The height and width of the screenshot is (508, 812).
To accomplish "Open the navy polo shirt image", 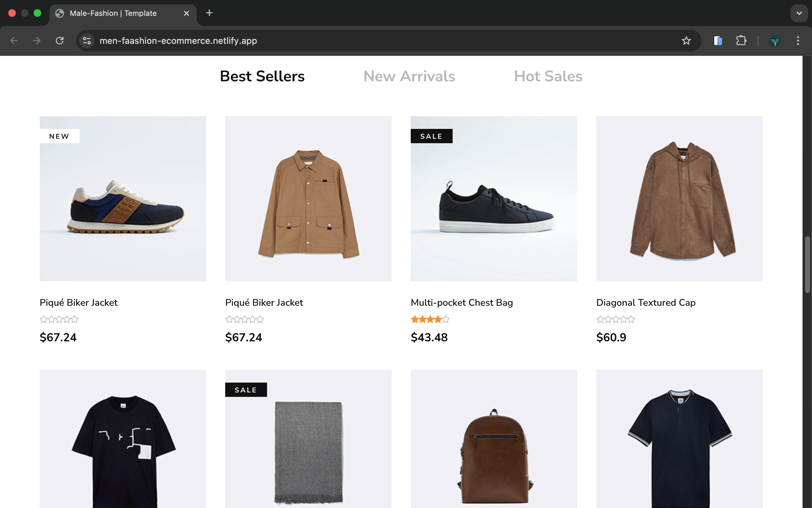I will [x=679, y=439].
